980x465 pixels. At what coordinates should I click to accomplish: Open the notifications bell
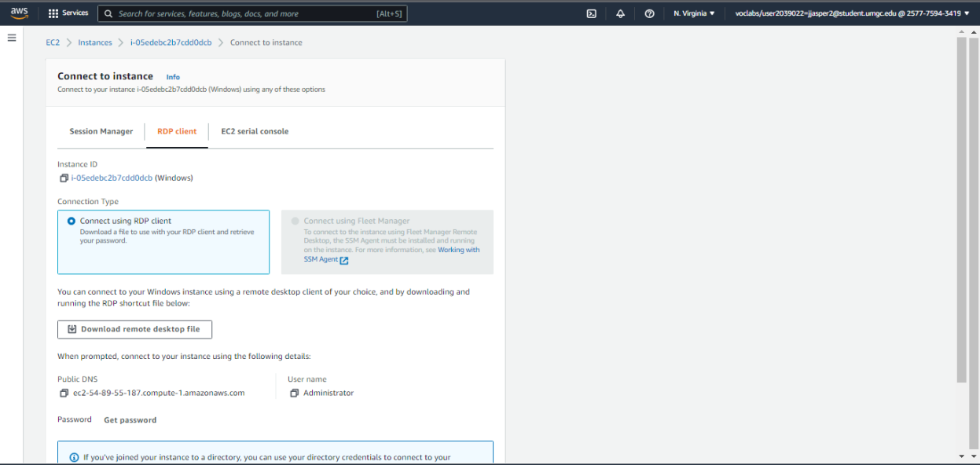620,13
